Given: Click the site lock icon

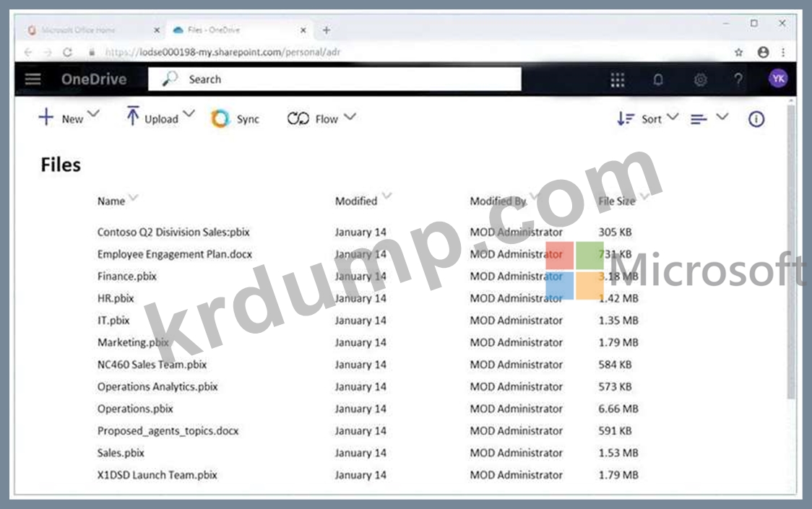Looking at the screenshot, I should pos(92,52).
